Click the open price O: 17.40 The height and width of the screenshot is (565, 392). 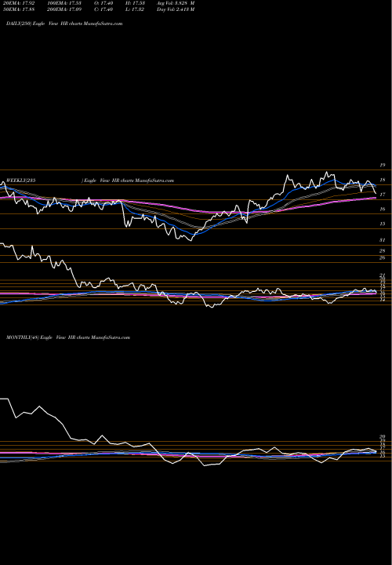tap(104, 3)
